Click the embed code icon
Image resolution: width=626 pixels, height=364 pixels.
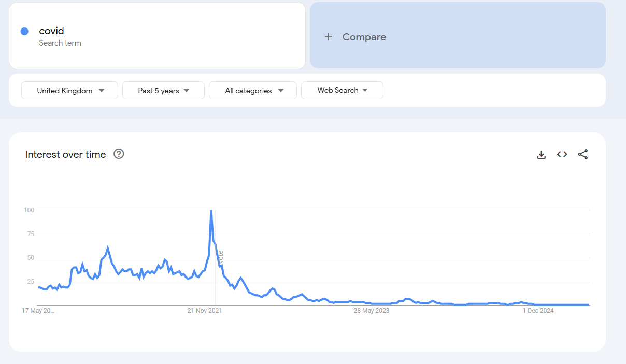(562, 154)
